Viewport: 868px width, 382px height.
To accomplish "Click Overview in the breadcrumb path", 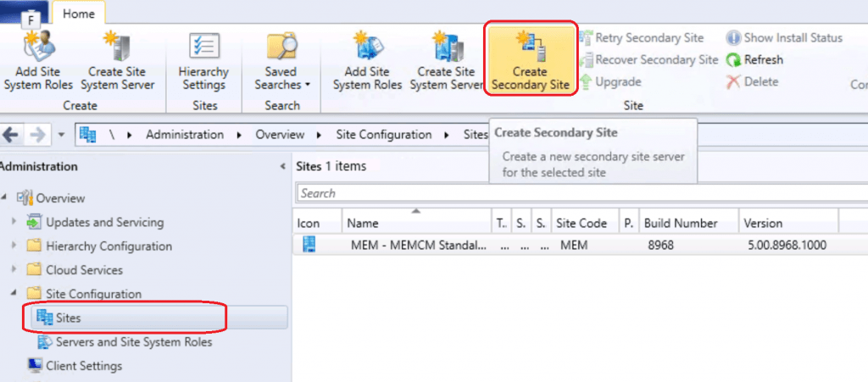I will [x=280, y=135].
